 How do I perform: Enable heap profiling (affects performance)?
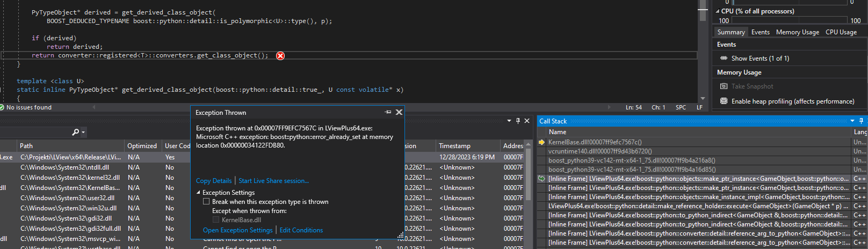pyautogui.click(x=793, y=101)
